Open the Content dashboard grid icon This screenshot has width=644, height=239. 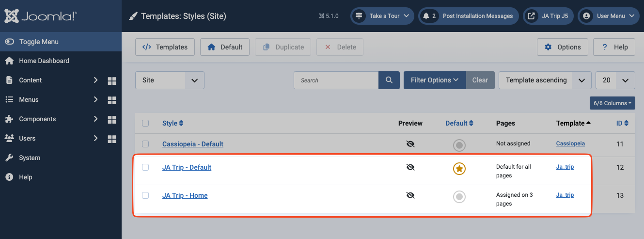click(112, 80)
